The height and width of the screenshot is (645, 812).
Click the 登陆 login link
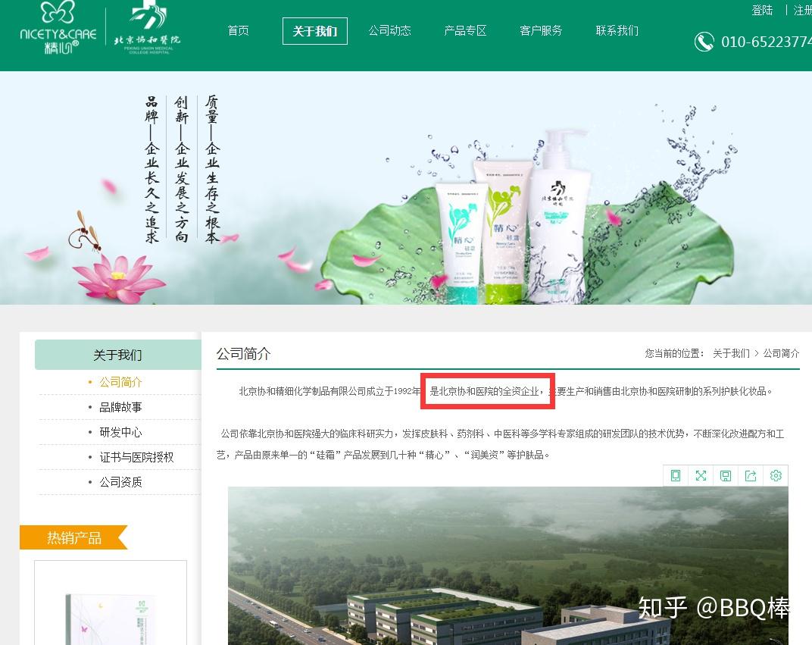coord(762,11)
